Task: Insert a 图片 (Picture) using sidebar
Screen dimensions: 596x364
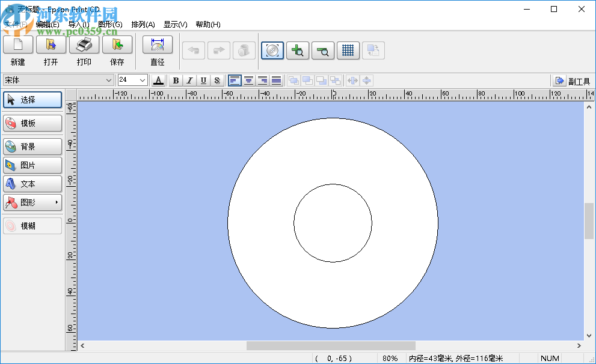Action: (32, 165)
